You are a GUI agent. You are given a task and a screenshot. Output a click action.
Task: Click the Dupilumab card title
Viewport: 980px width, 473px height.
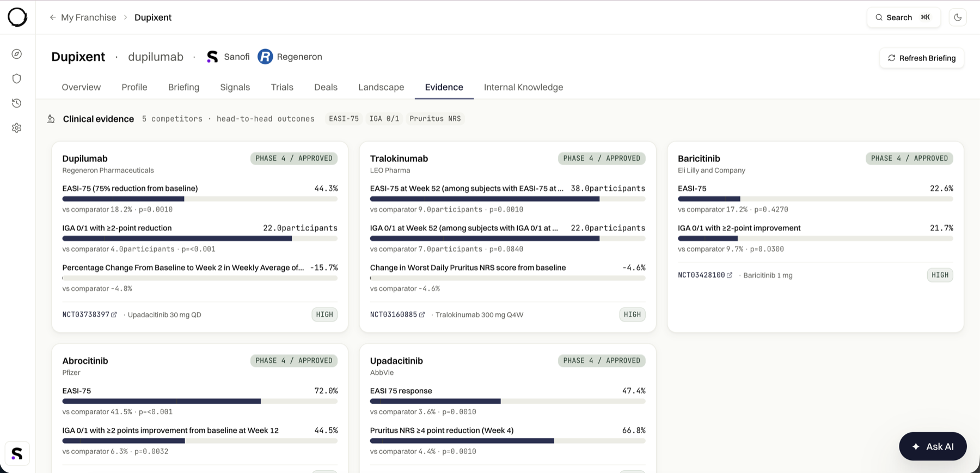(85, 159)
